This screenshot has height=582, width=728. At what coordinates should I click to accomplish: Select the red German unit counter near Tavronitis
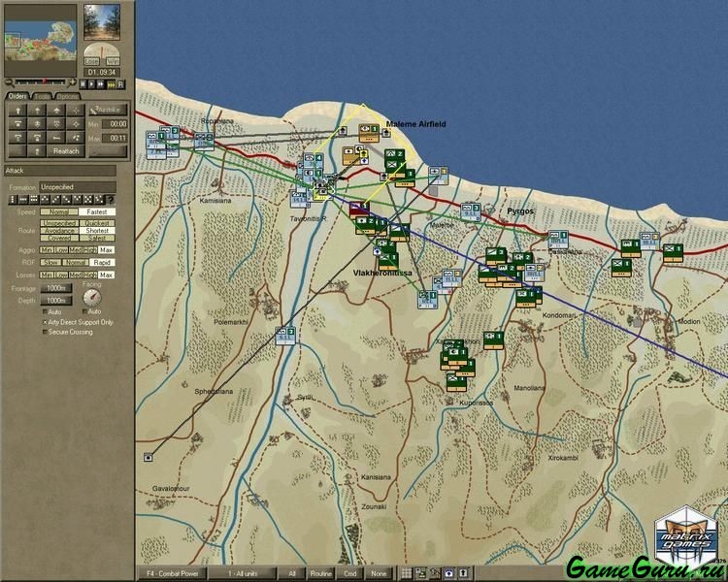point(359,210)
